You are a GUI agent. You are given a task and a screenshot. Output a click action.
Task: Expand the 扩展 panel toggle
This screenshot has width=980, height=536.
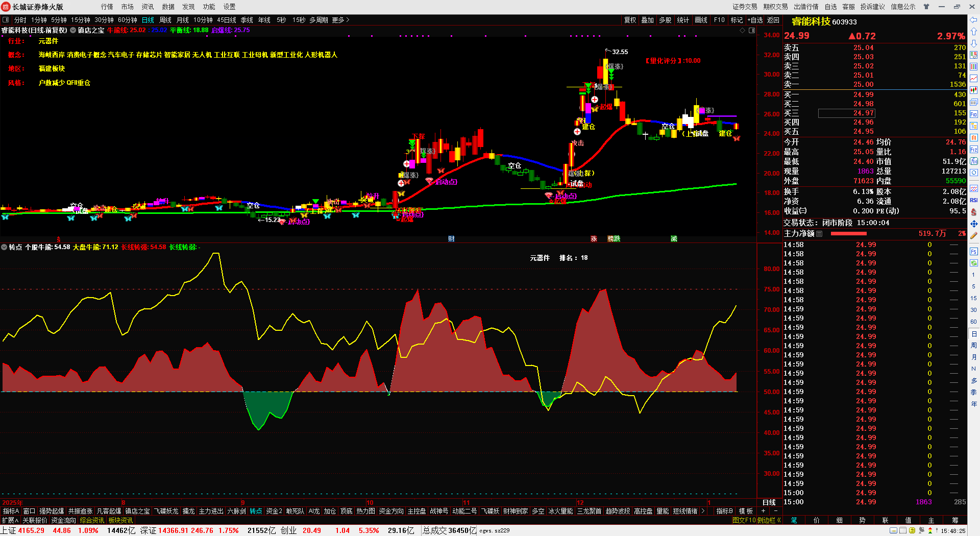pos(10,520)
